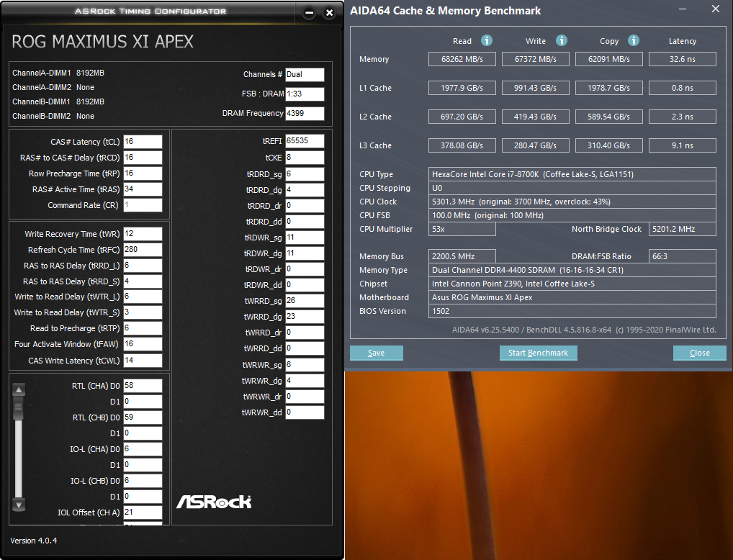Click the ASRock logo in Timing Configurator

214,502
